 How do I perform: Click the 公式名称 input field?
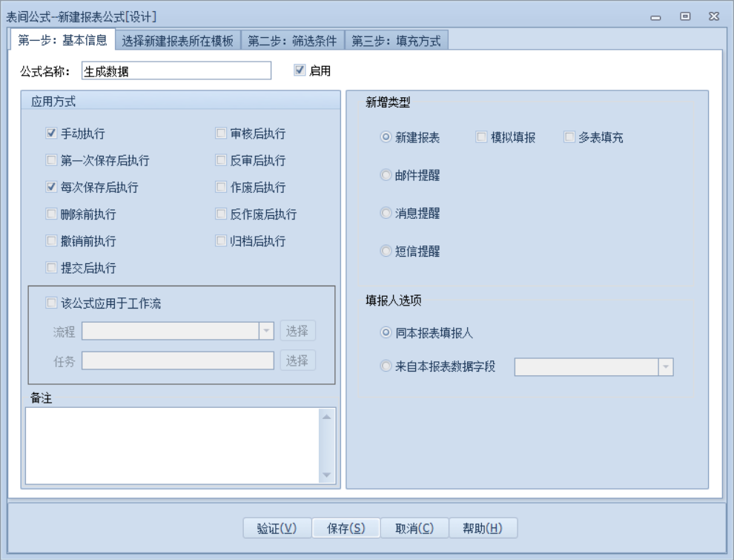pyautogui.click(x=176, y=70)
